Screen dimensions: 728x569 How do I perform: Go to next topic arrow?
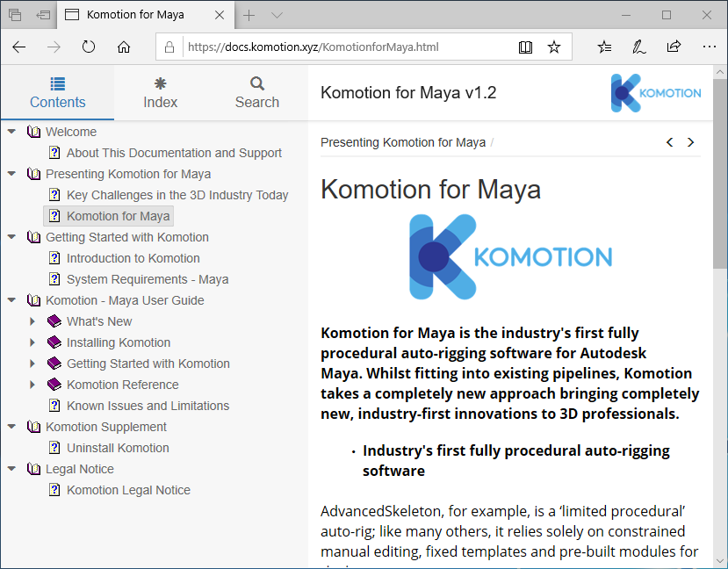(x=691, y=142)
